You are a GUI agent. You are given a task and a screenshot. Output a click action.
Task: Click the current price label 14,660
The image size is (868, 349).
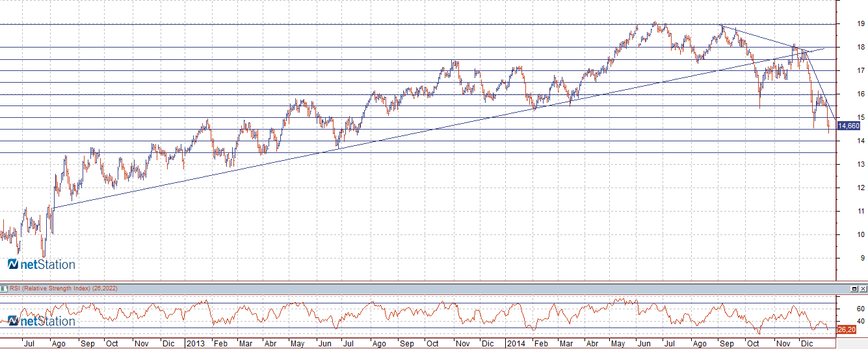pyautogui.click(x=848, y=126)
